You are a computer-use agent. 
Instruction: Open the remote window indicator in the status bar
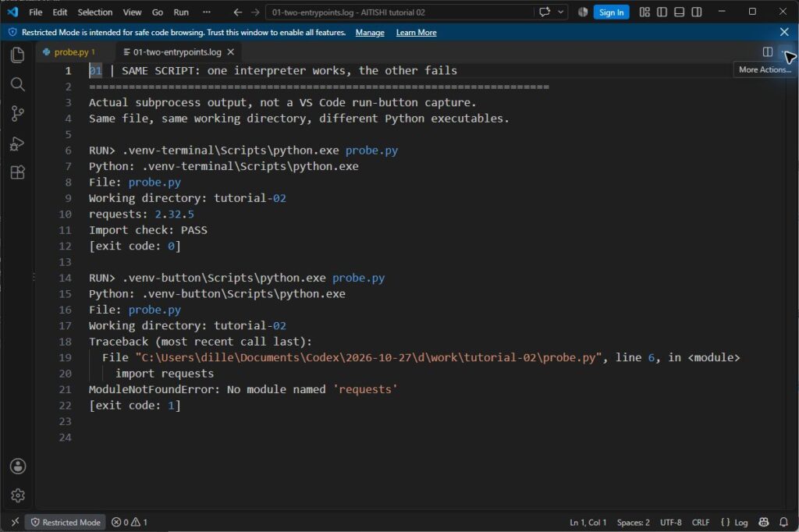(x=15, y=522)
